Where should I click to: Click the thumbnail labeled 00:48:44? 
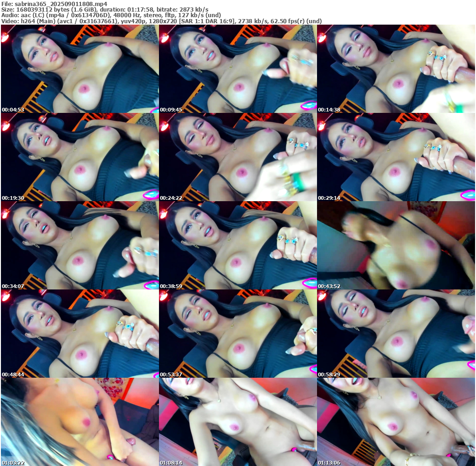tap(79, 334)
